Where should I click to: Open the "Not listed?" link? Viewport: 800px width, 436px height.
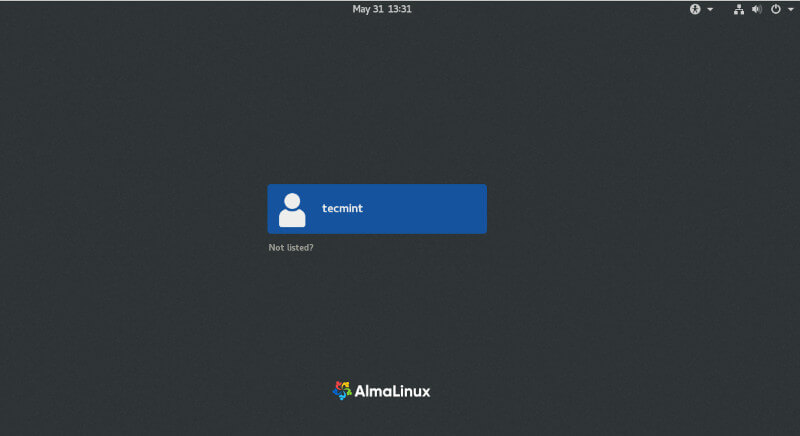(x=291, y=248)
